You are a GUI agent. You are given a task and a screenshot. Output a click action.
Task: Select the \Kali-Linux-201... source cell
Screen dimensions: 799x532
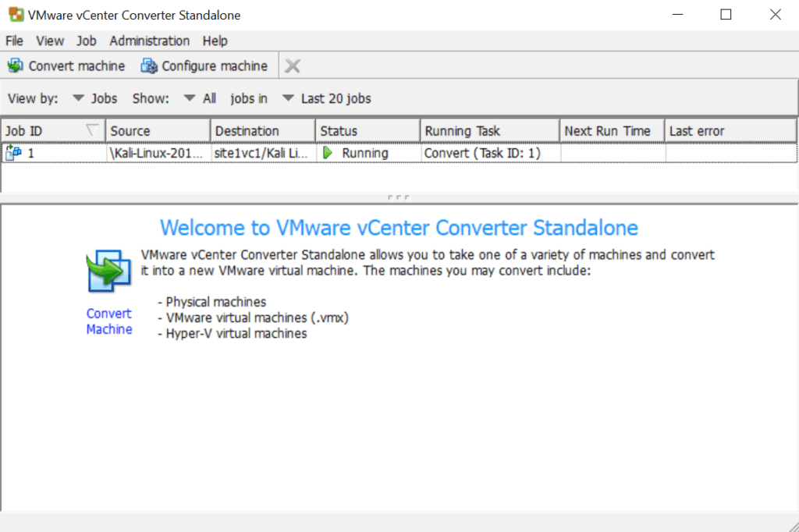158,153
